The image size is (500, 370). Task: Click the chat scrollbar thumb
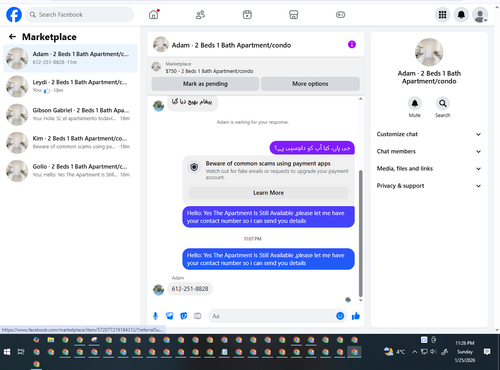coord(360,233)
